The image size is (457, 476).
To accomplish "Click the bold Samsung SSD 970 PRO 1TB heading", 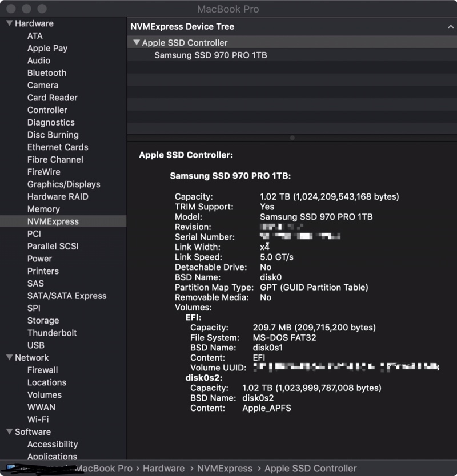I will [230, 176].
